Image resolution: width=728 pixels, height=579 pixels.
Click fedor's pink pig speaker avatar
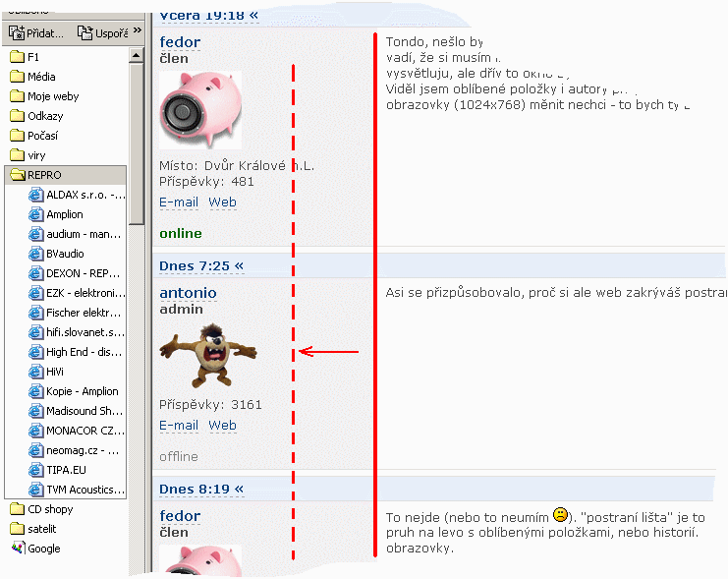[200, 110]
